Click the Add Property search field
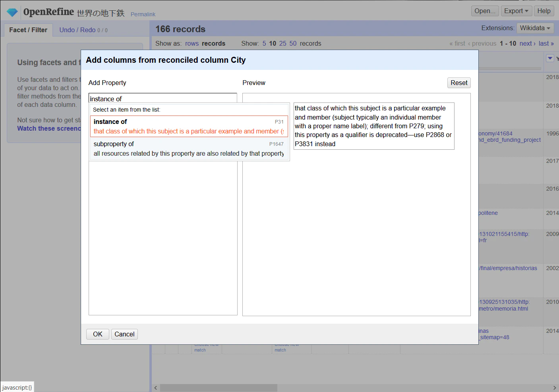The width and height of the screenshot is (559, 392). (163, 98)
